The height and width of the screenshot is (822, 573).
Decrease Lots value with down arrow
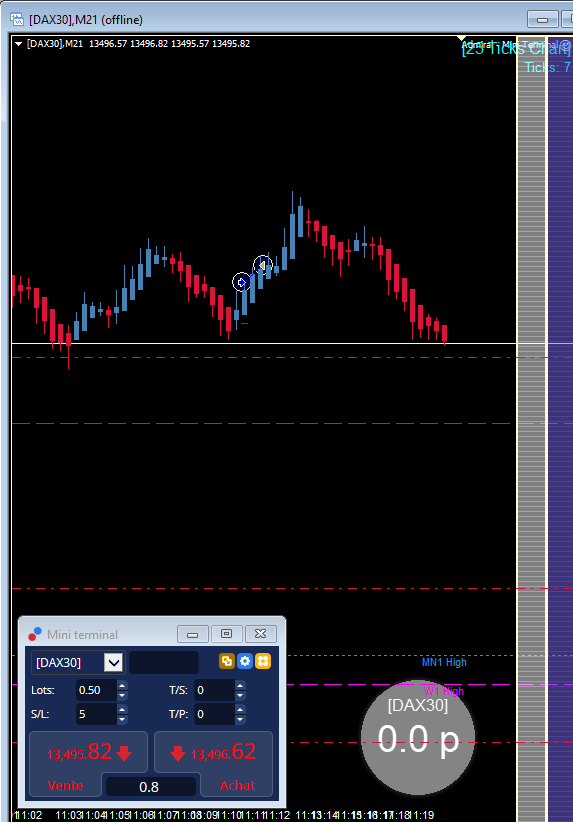tap(122, 696)
